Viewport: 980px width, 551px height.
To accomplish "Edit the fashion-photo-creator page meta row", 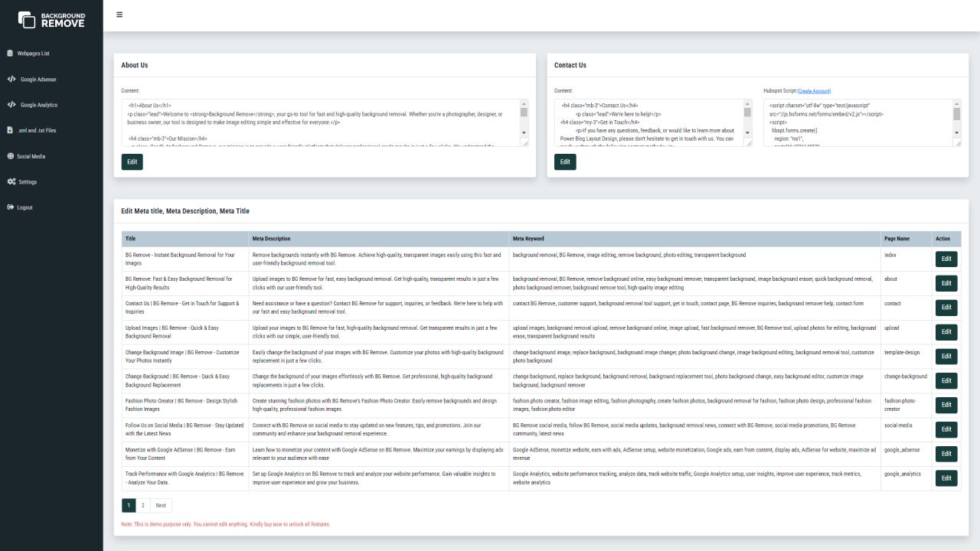I will coord(946,406).
